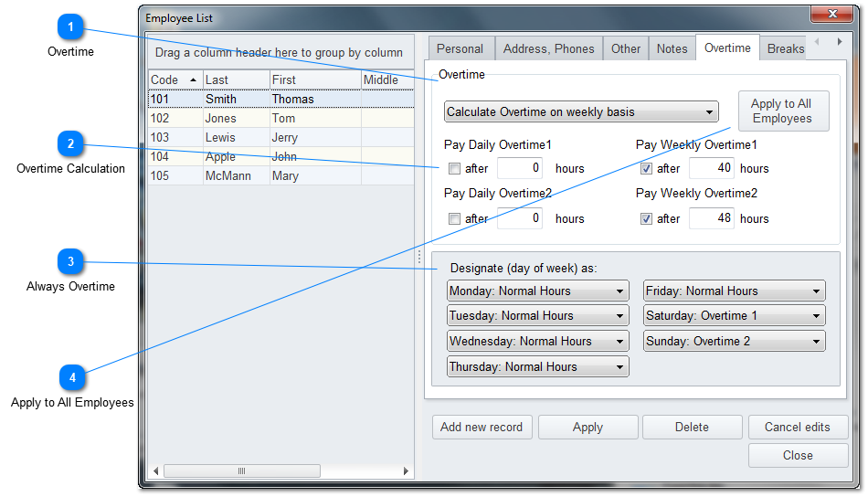Click horizontal scrollbar left arrow in list
Screen dimensions: 868x497
click(155, 471)
